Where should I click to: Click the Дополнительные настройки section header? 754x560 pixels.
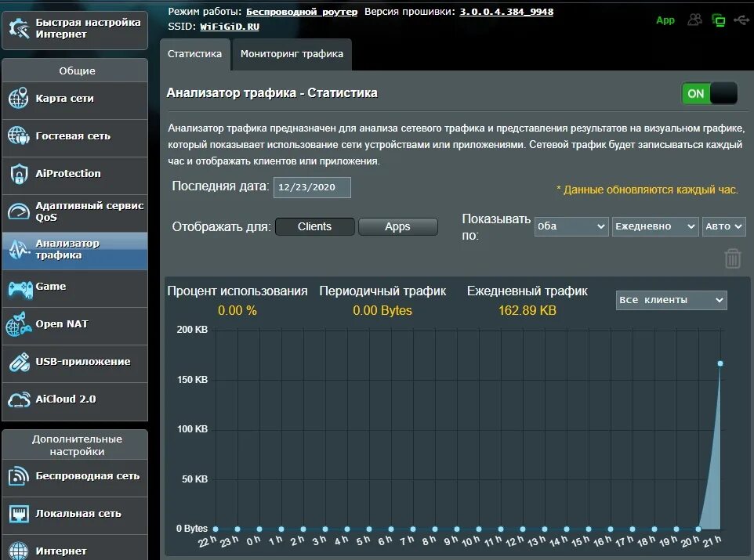[x=77, y=445]
